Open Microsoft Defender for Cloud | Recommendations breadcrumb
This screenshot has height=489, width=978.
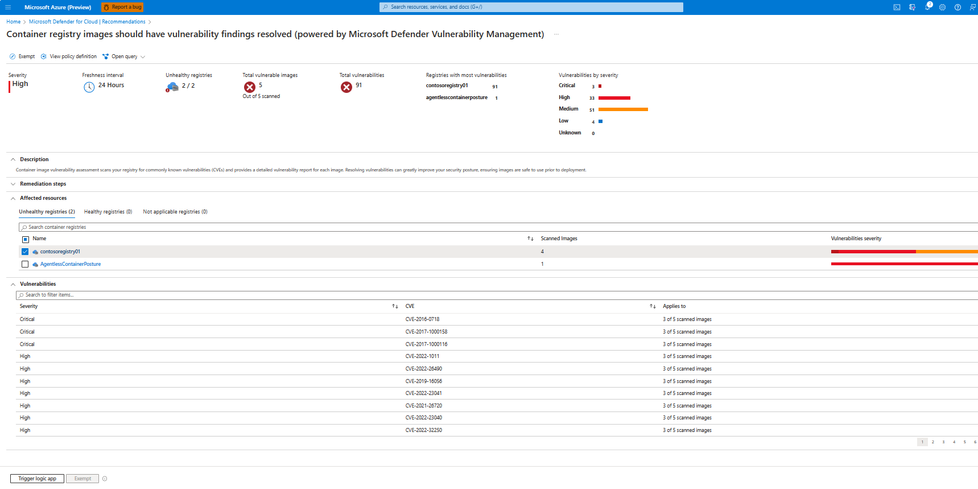click(87, 22)
